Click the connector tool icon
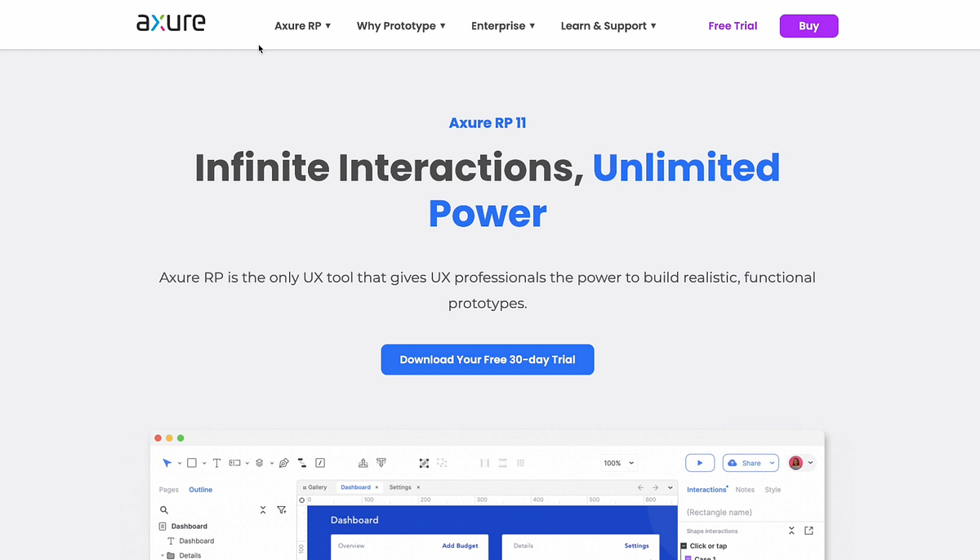 (301, 463)
